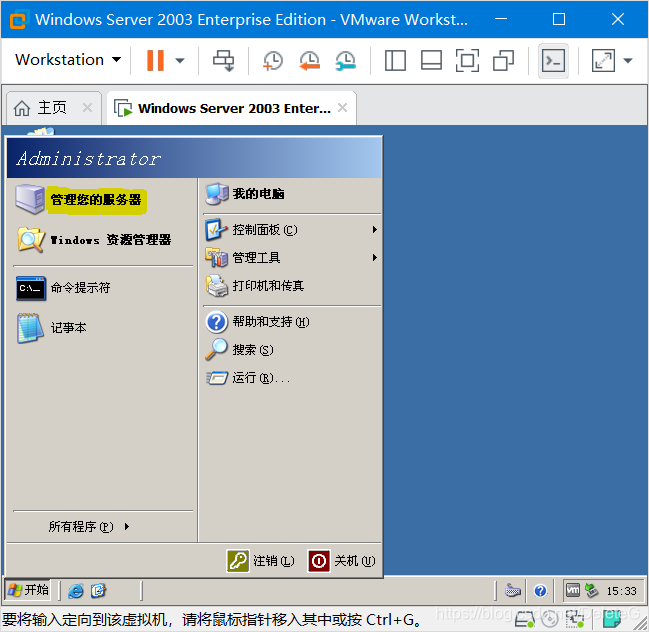This screenshot has height=632, width=649.
Task: Click the hard disk device status icon
Action: 525,619
